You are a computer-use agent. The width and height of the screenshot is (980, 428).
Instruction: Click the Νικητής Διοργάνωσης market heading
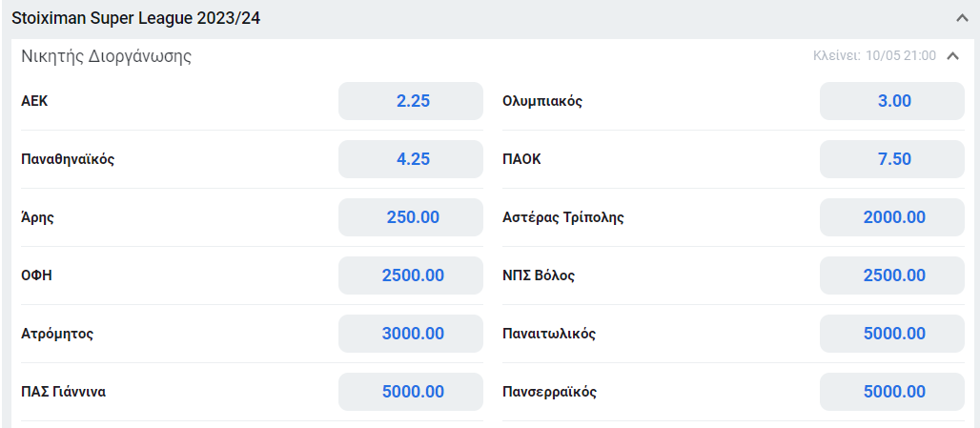coord(106,57)
